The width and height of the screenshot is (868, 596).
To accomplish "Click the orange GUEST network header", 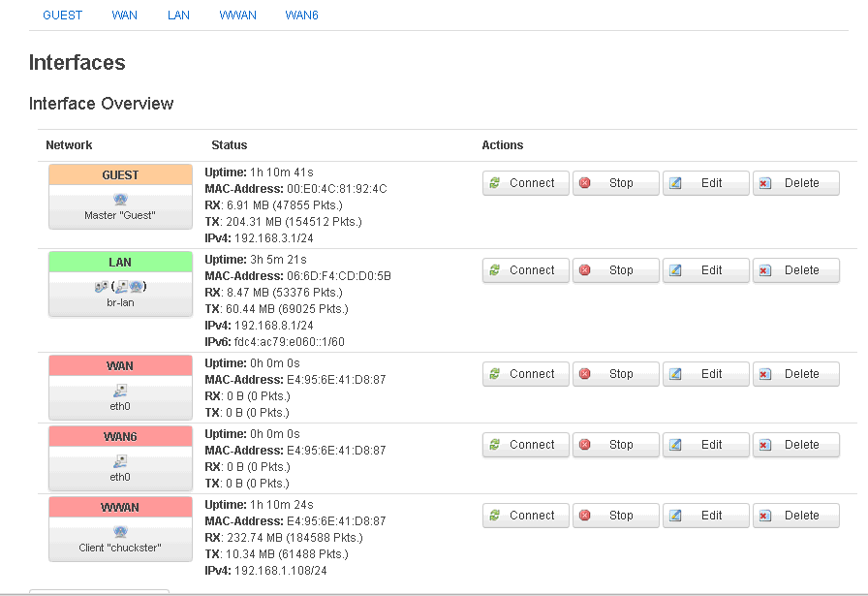I will [x=120, y=175].
